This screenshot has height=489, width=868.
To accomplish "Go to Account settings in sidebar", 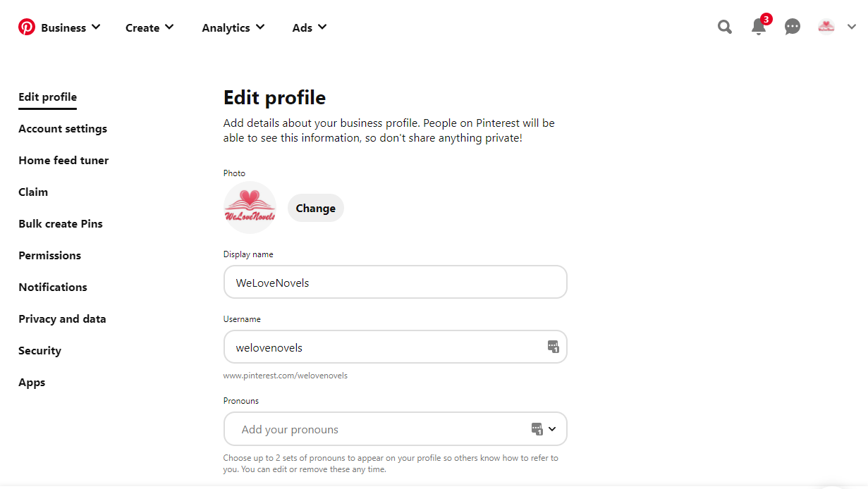I will point(63,129).
